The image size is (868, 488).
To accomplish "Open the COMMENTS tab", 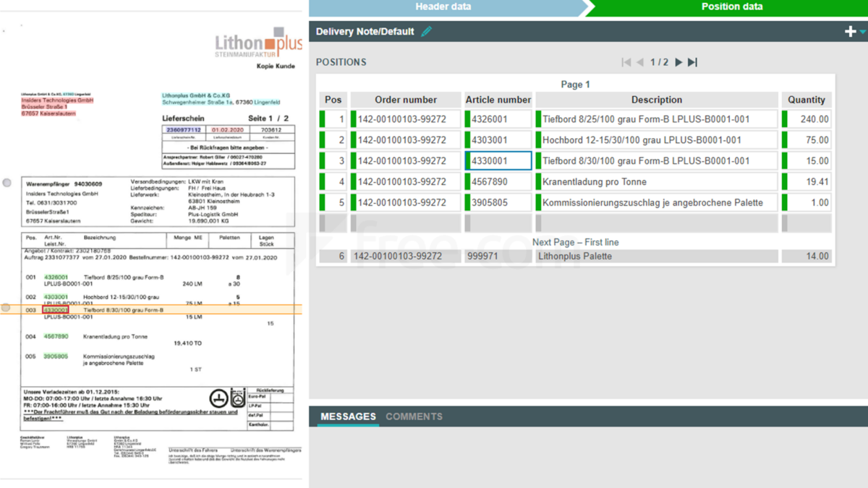I will 414,416.
